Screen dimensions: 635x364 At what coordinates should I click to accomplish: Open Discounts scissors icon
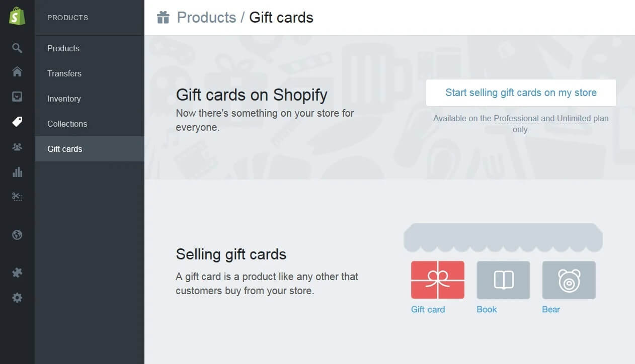pos(17,197)
